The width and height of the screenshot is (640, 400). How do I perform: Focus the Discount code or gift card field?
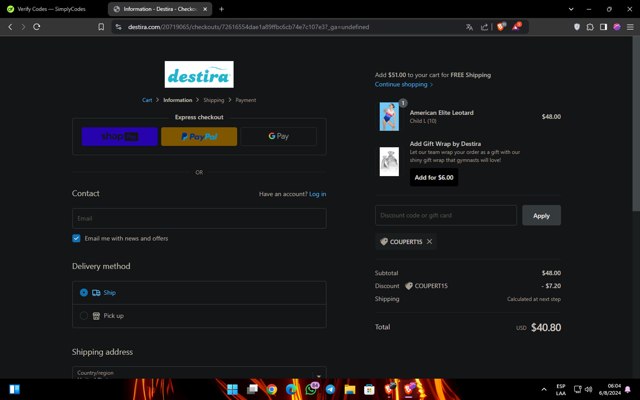pyautogui.click(x=446, y=215)
